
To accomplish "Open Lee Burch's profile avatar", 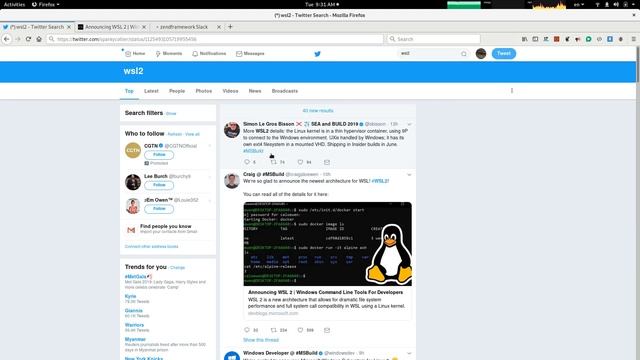I will point(133,182).
